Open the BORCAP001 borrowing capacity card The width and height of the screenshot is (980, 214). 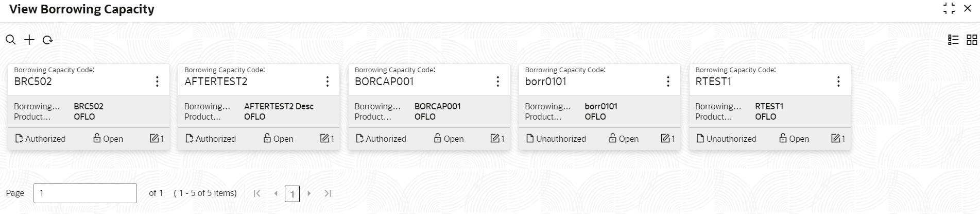pos(429,107)
